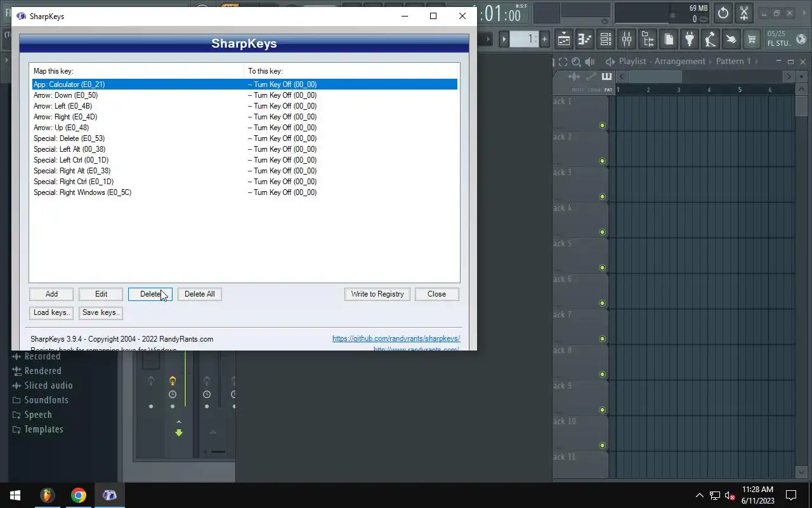Toggle mute switch for Playlist Track 1

point(603,126)
